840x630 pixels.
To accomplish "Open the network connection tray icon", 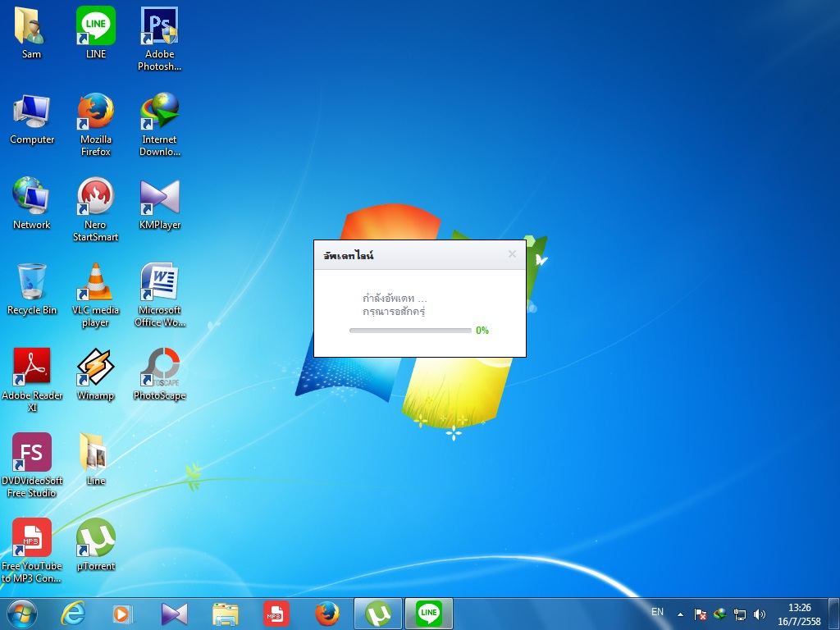I will click(x=740, y=614).
